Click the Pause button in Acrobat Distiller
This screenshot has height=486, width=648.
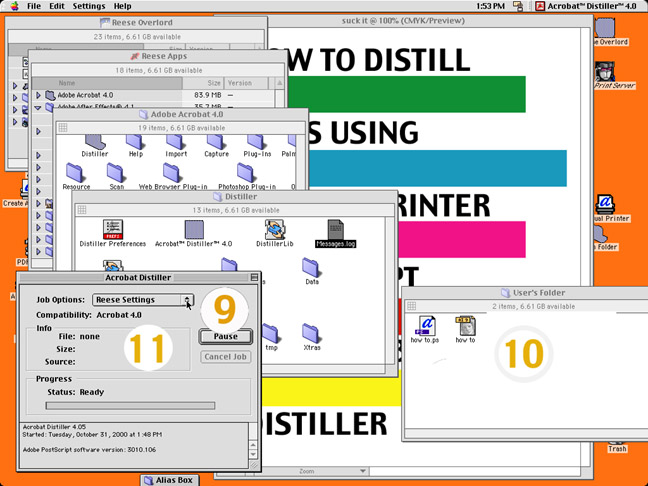click(225, 336)
